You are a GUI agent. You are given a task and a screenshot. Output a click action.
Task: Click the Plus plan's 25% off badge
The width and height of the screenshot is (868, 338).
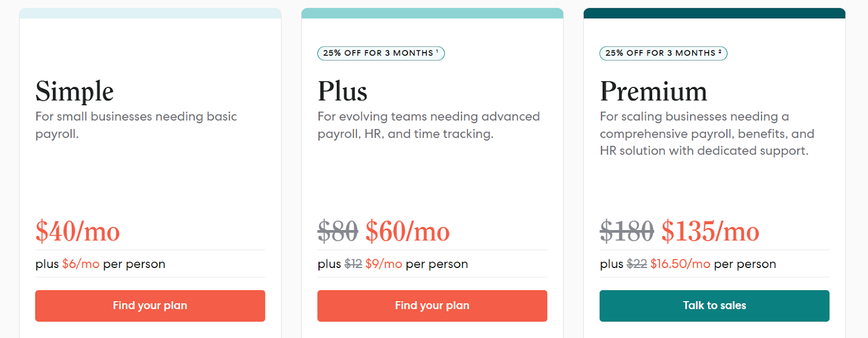381,53
